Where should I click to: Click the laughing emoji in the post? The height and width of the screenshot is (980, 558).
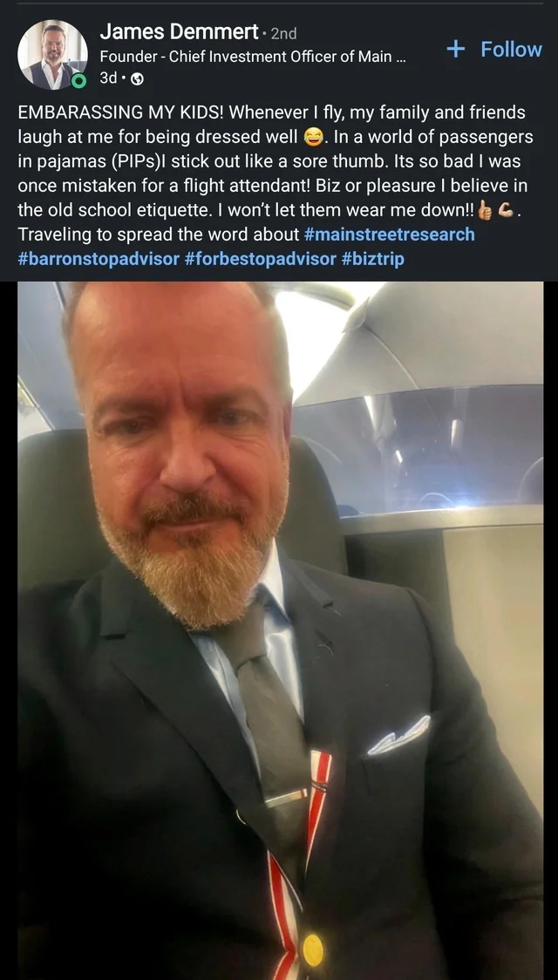click(312, 137)
